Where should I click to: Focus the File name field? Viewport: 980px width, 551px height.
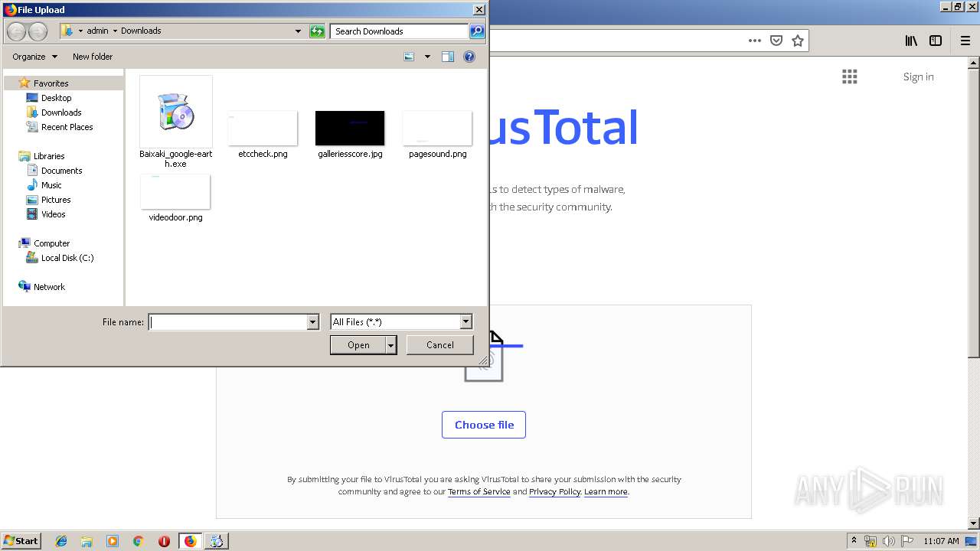pos(228,322)
